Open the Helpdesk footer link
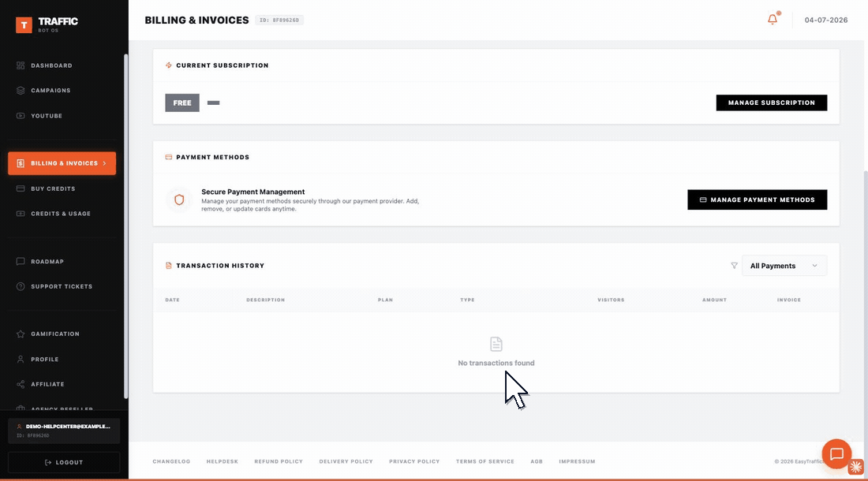This screenshot has width=868, height=481. [222, 461]
